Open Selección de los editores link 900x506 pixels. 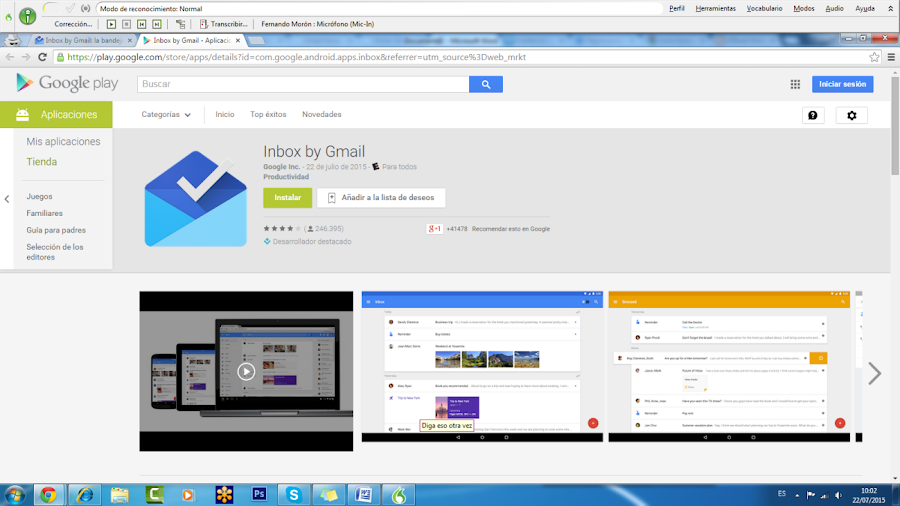55,252
